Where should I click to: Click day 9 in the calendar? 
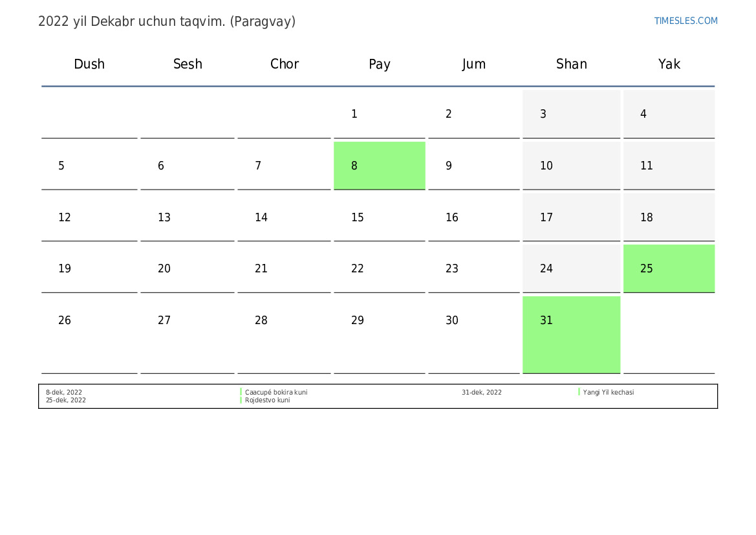pos(474,166)
